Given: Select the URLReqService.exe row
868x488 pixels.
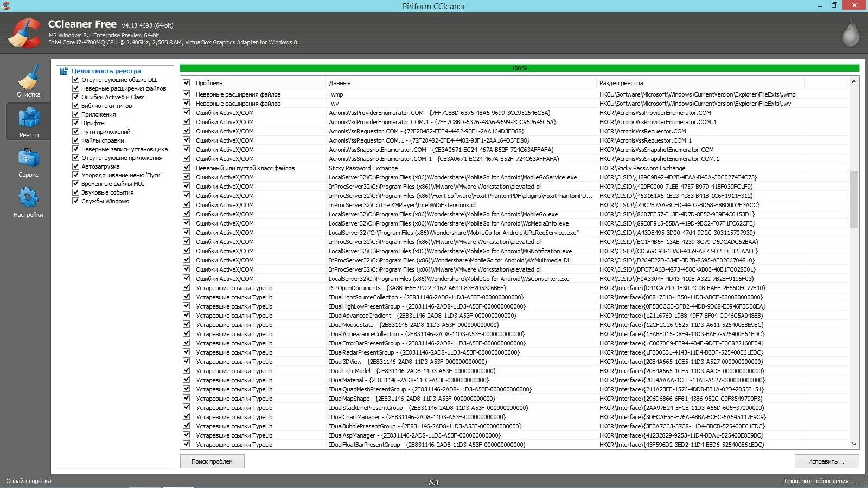Looking at the screenshot, I should 515,233.
